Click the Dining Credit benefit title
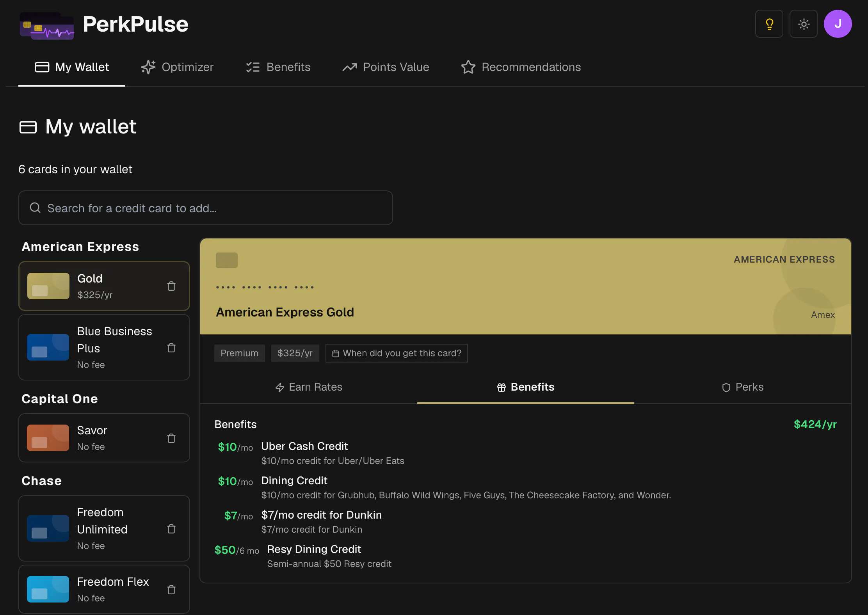Viewport: 868px width, 615px height. tap(294, 481)
